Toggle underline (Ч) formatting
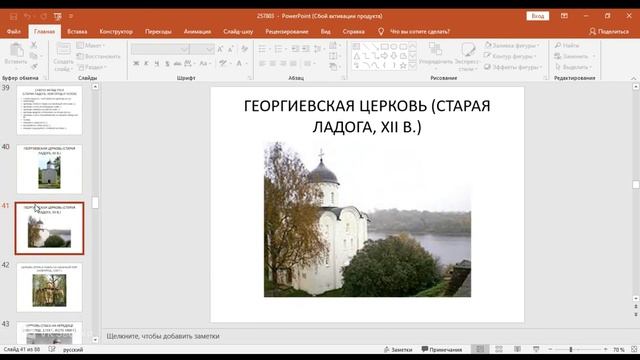640x360 pixels. [156, 63]
